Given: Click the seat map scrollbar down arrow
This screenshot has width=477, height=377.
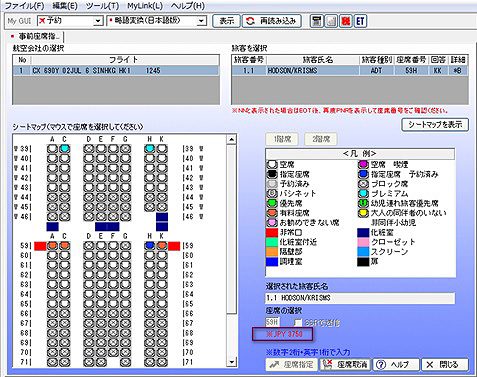Looking at the screenshot, I should [x=231, y=362].
